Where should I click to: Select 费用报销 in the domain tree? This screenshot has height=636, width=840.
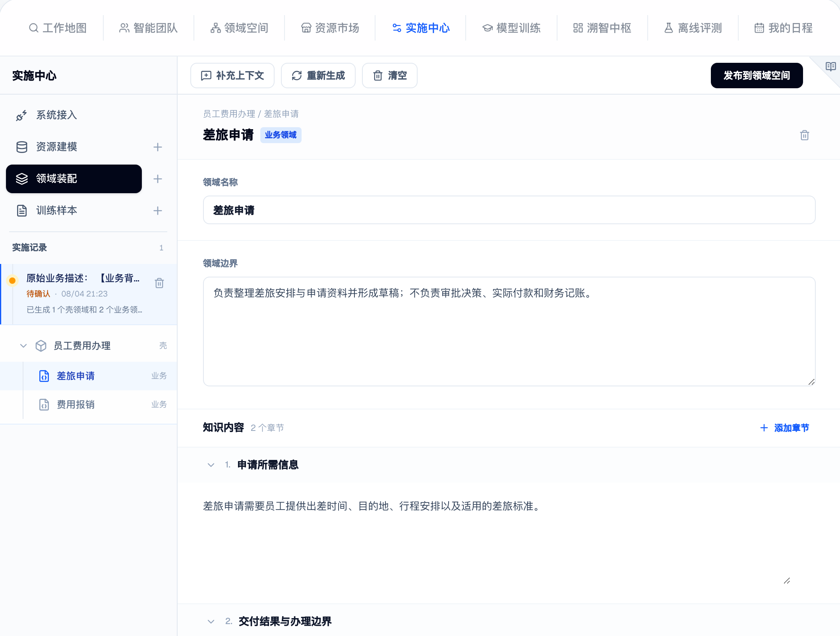click(x=89, y=405)
